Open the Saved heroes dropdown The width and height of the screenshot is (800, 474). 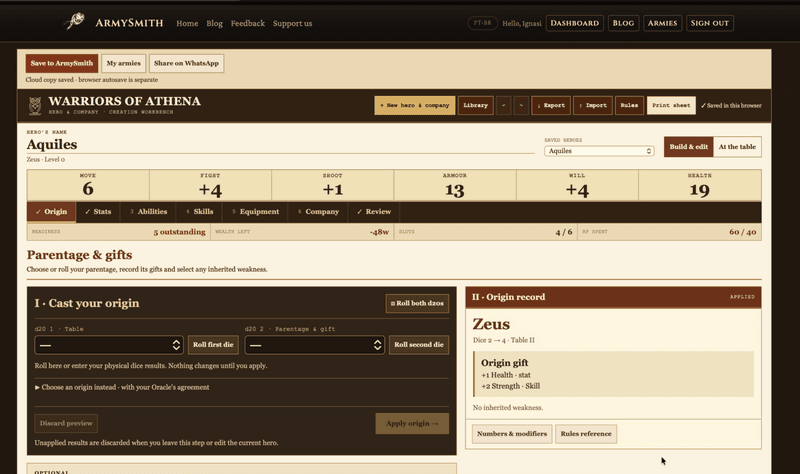599,151
